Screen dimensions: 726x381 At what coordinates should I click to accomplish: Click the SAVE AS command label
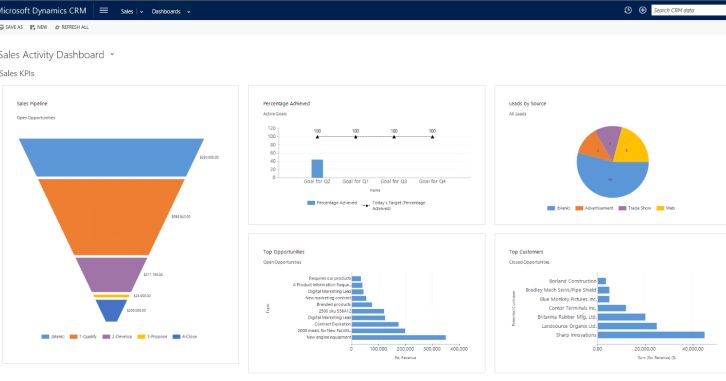[14, 27]
